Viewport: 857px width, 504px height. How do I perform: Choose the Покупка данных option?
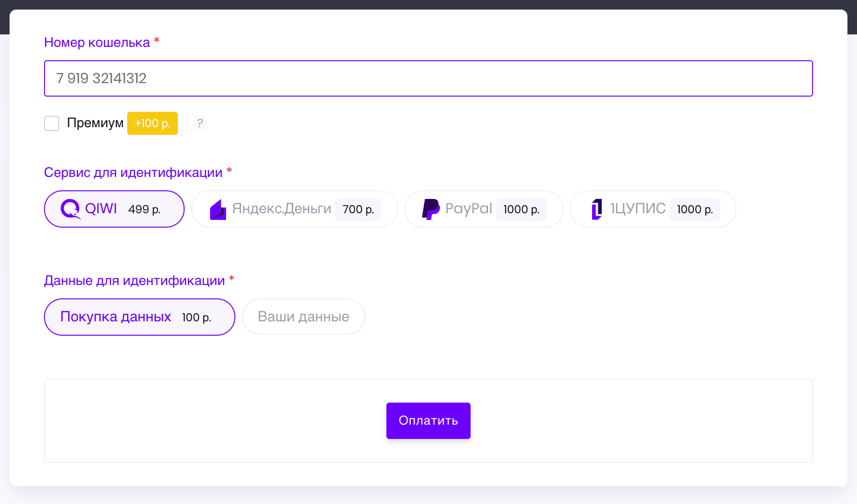coord(140,317)
